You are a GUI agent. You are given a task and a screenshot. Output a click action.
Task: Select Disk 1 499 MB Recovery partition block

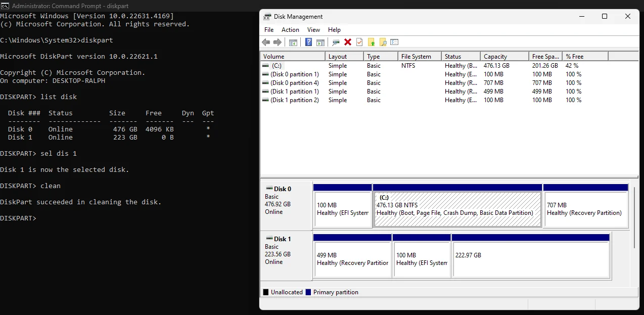coord(352,255)
